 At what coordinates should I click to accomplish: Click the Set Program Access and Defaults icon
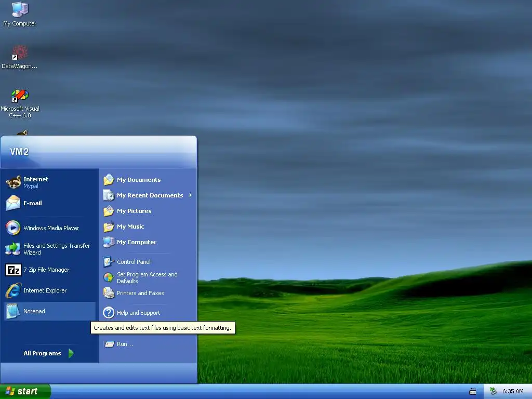pyautogui.click(x=109, y=277)
